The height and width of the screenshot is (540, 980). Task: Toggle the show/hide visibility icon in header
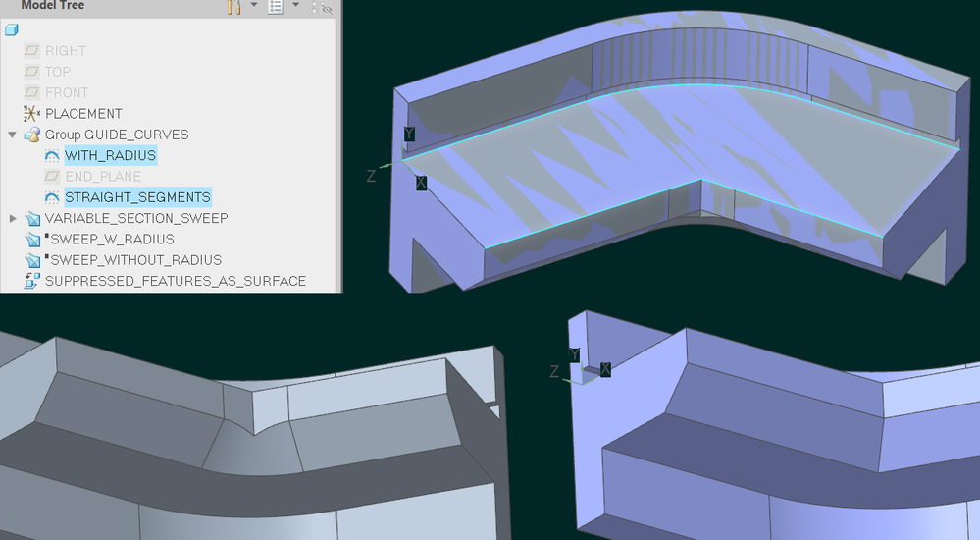[326, 7]
